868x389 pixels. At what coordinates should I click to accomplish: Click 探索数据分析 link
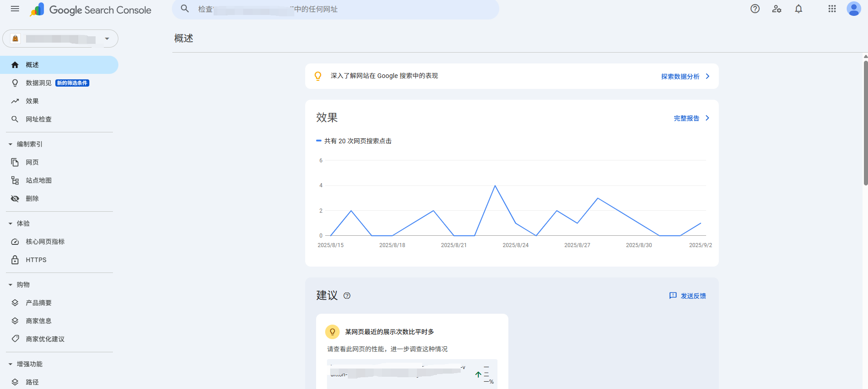pyautogui.click(x=685, y=77)
